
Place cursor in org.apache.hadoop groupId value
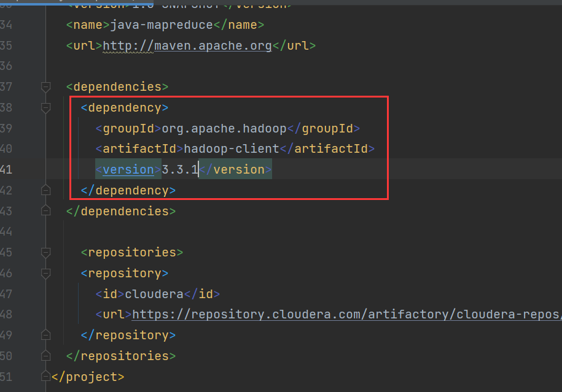(x=224, y=129)
